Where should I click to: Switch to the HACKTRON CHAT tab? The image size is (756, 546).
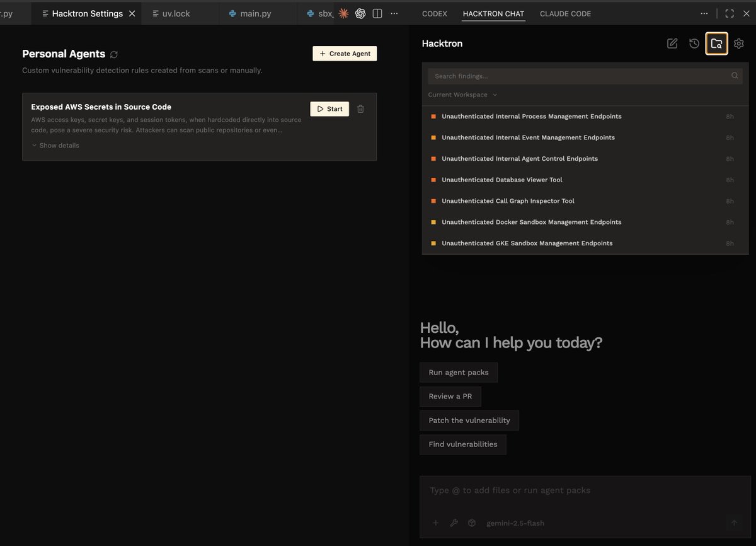493,13
